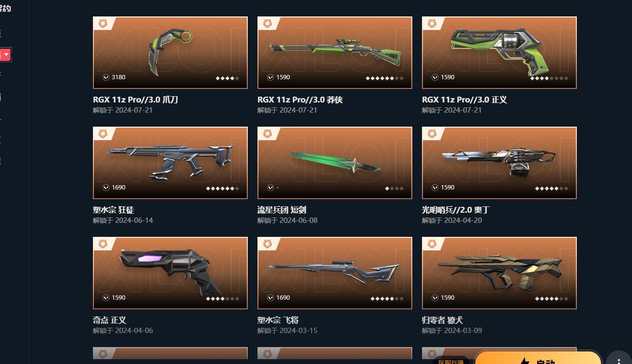The width and height of the screenshot is (632, 364).
Task: Select the RGX 11z Pro//3.0 莽侠 rifle thumbnail
Action: point(335,53)
